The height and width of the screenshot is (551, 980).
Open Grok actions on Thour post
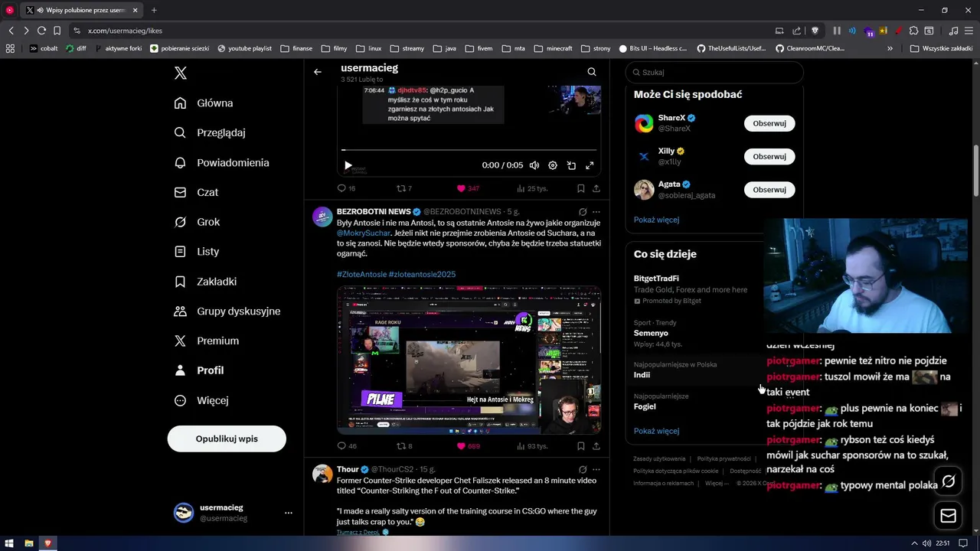pyautogui.click(x=583, y=469)
